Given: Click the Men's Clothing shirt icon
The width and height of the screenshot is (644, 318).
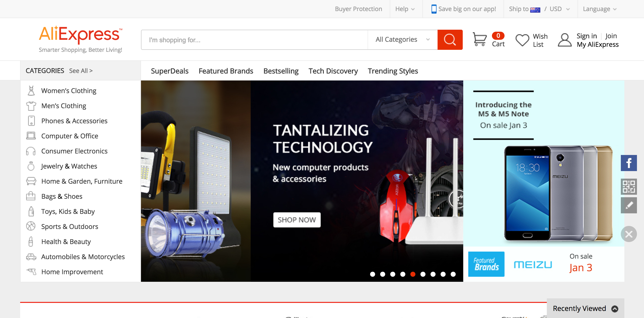Looking at the screenshot, I should [31, 106].
